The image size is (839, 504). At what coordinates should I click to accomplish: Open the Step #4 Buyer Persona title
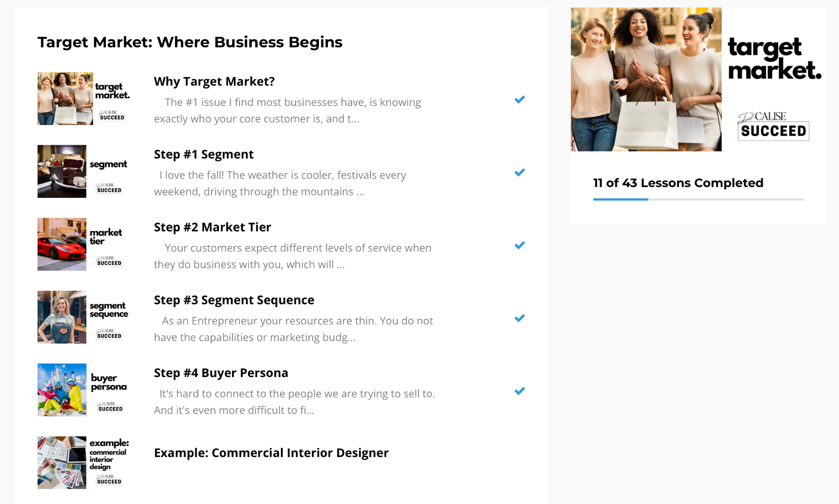tap(221, 373)
